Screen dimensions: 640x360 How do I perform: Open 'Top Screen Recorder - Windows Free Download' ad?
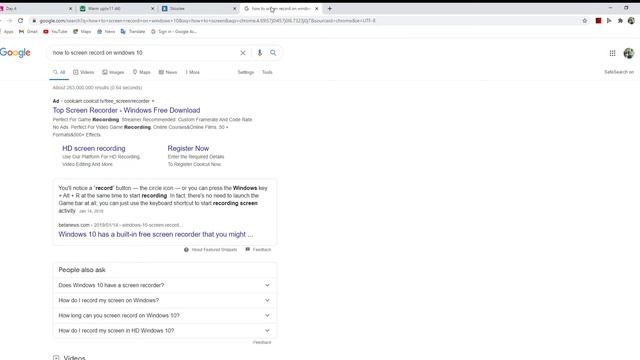coord(126,110)
